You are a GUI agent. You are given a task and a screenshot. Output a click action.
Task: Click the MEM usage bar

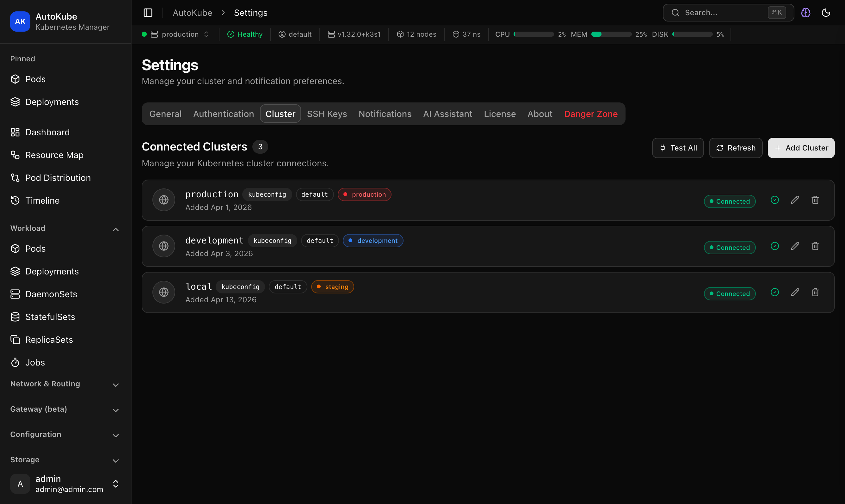[x=611, y=34]
